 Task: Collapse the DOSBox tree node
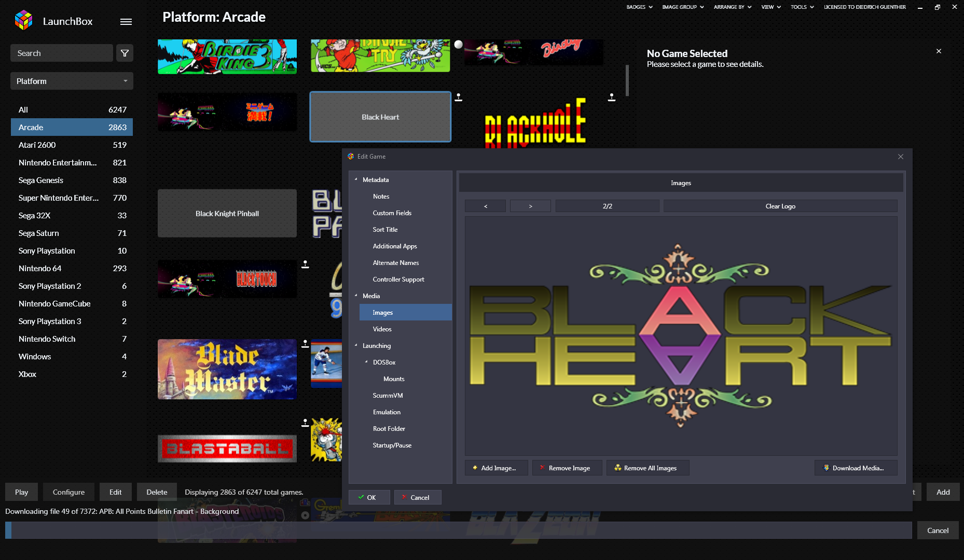[x=366, y=362]
